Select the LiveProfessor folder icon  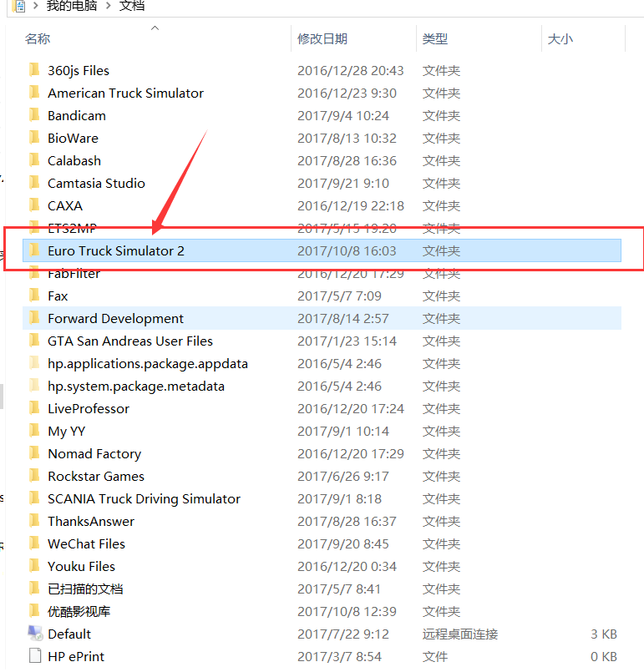click(34, 408)
